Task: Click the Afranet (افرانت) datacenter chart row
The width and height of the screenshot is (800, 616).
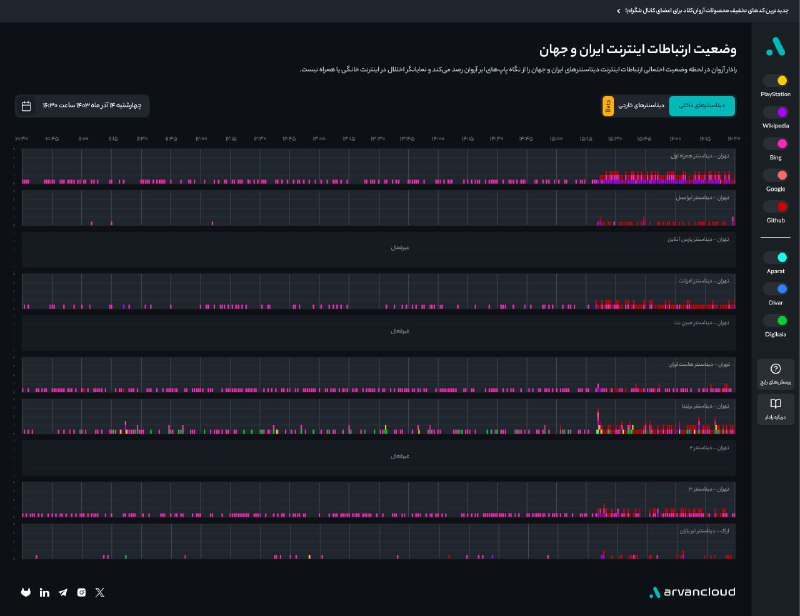Action: pyautogui.click(x=379, y=291)
